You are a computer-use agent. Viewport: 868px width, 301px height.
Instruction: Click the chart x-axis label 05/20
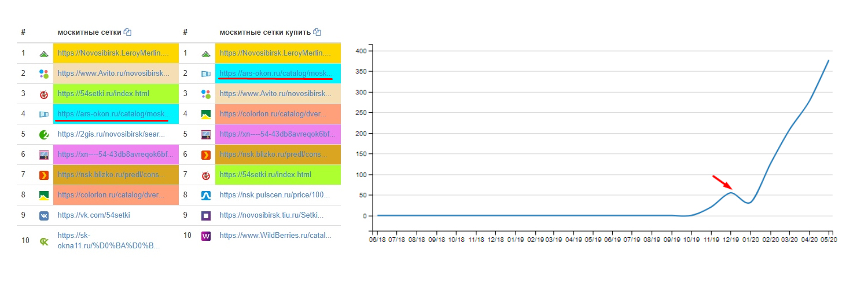pos(829,239)
